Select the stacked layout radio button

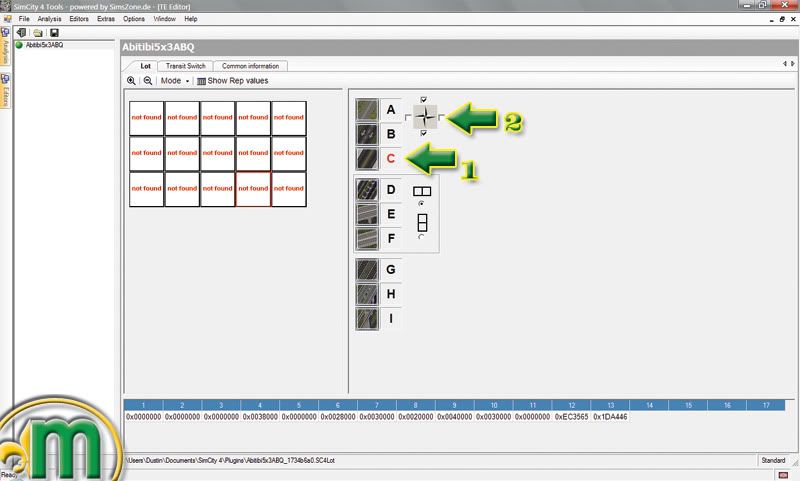pyautogui.click(x=421, y=237)
